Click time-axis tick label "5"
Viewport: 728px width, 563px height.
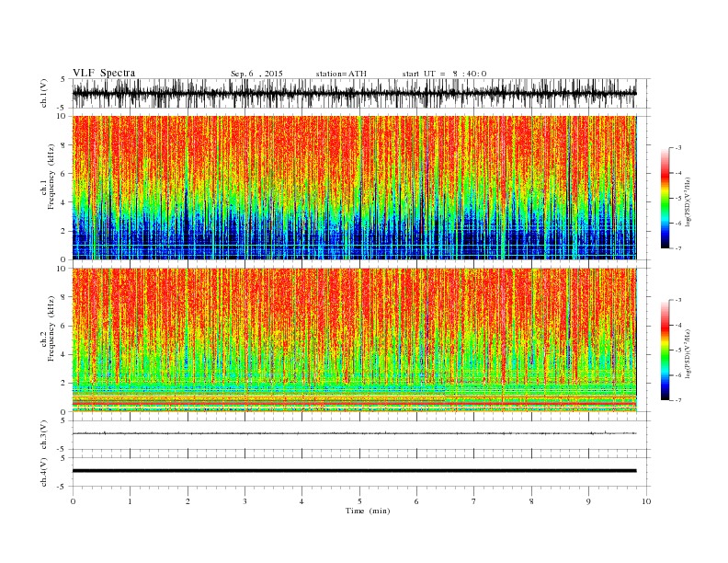359,501
